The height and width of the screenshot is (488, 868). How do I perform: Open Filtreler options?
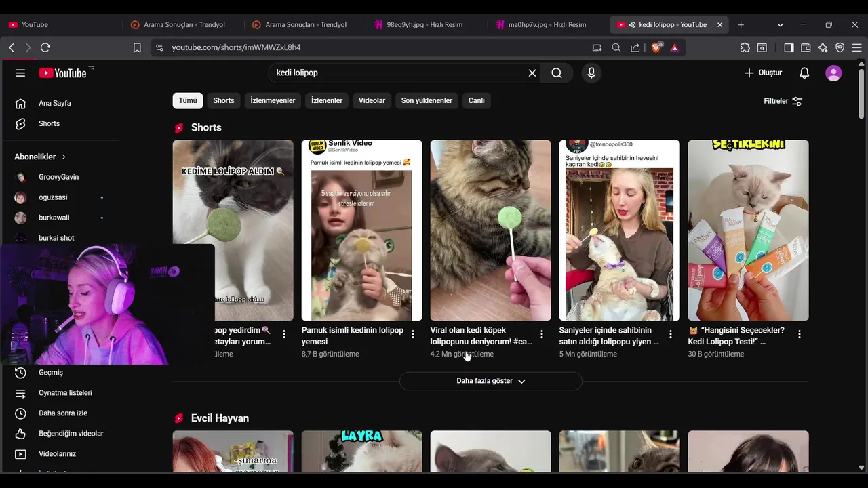click(783, 101)
